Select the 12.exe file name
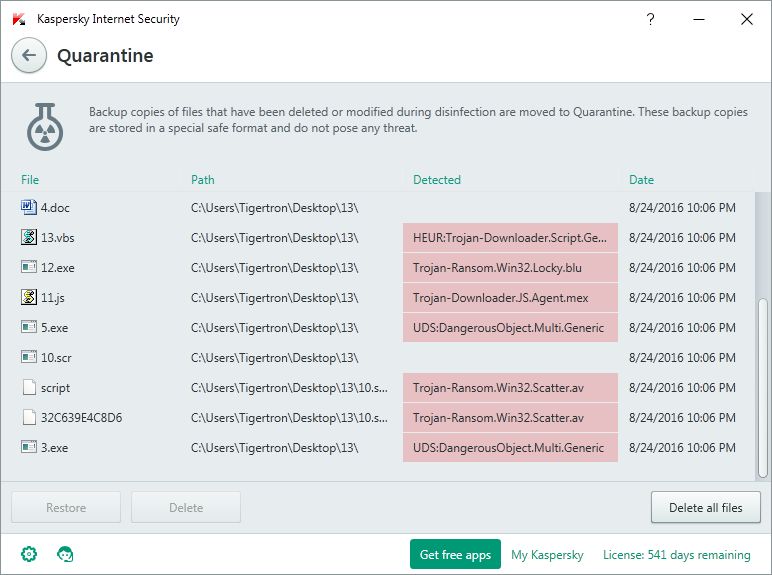Screen dimensions: 772x575 click(x=58, y=268)
